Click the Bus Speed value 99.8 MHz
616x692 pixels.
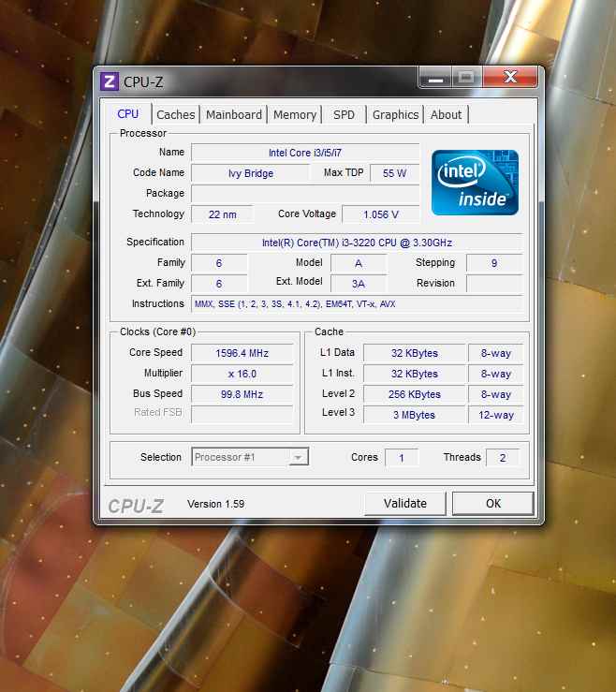coord(242,394)
